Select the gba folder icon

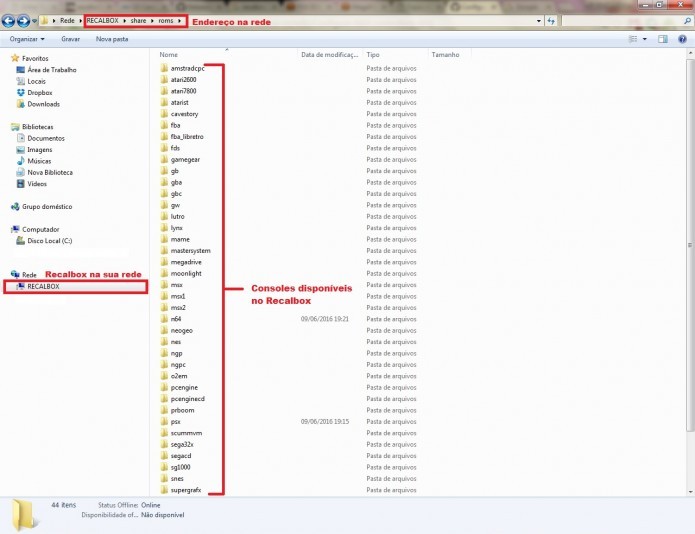click(x=164, y=182)
